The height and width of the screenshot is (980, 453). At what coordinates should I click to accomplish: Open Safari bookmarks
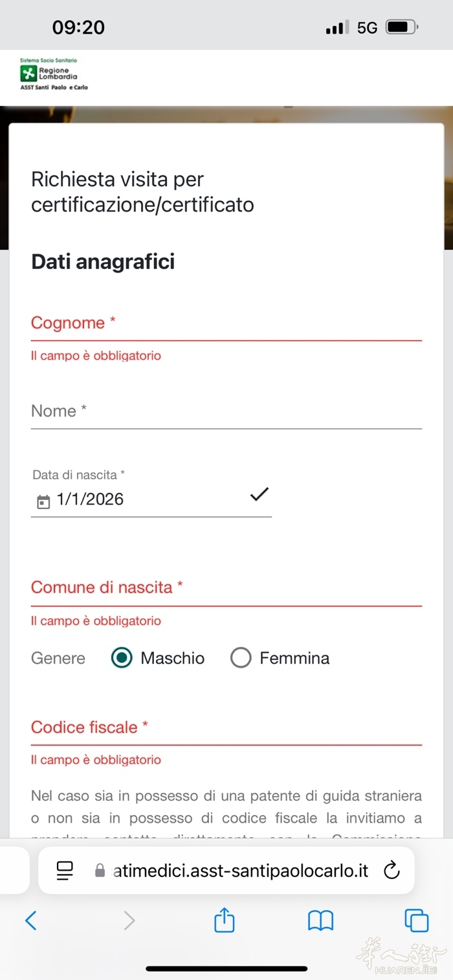[x=320, y=920]
